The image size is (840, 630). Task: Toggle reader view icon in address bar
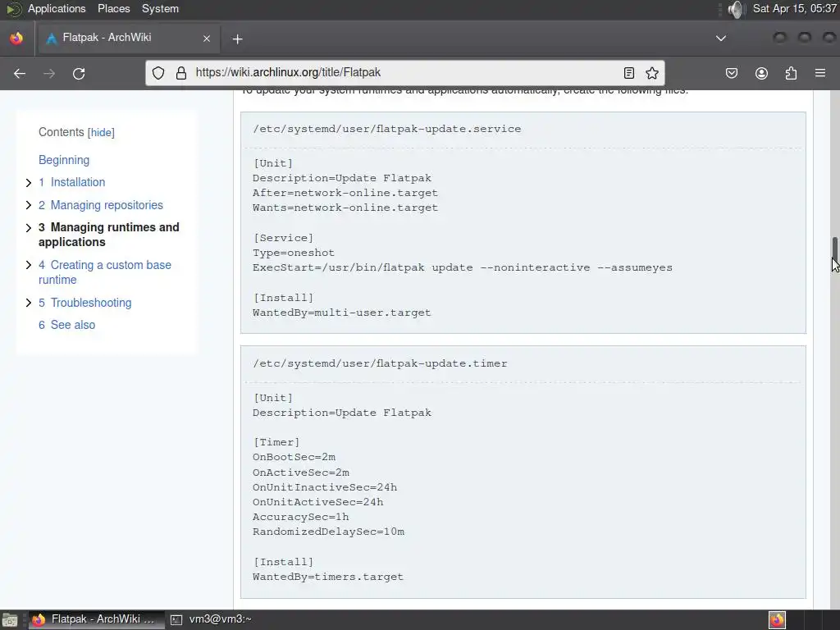(629, 73)
